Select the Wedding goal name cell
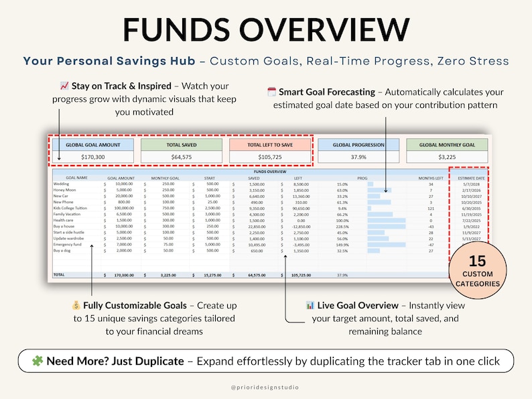This screenshot has width=532, height=399. point(61,184)
